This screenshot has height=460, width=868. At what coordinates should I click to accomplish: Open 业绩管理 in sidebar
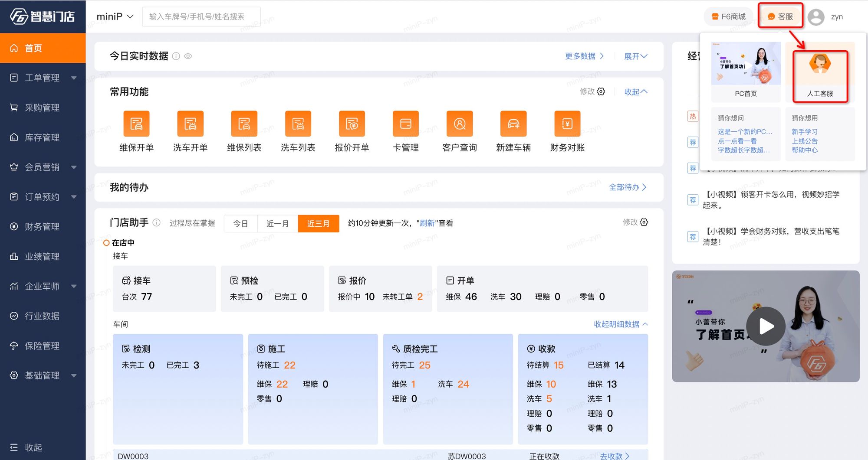(43, 256)
